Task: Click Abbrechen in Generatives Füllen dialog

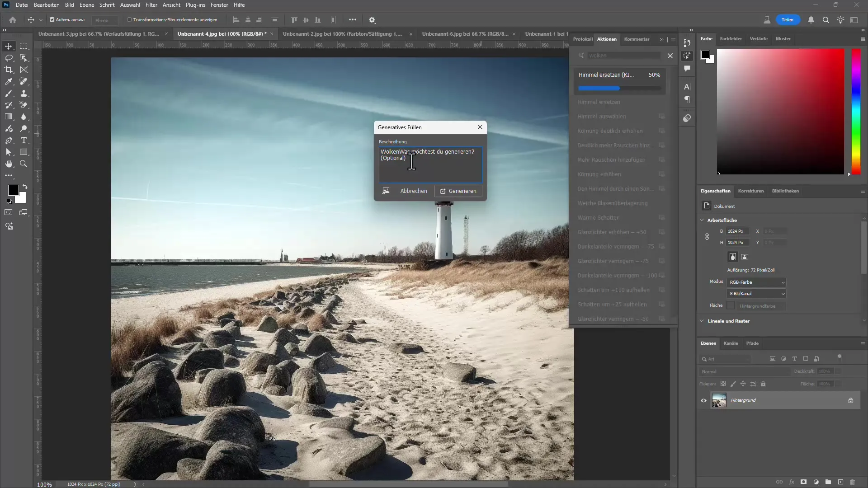Action: 413,191
